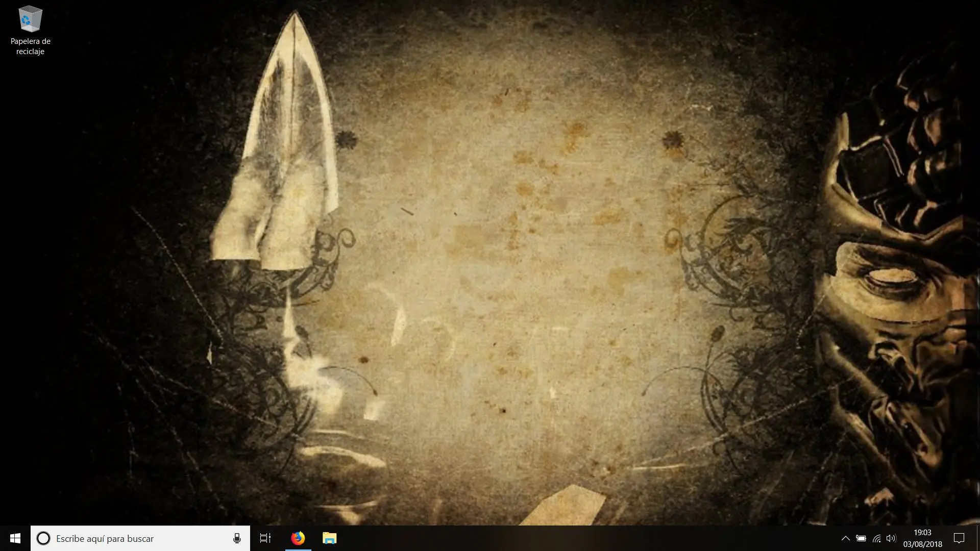
Task: Check the battery status icon
Action: [861, 538]
